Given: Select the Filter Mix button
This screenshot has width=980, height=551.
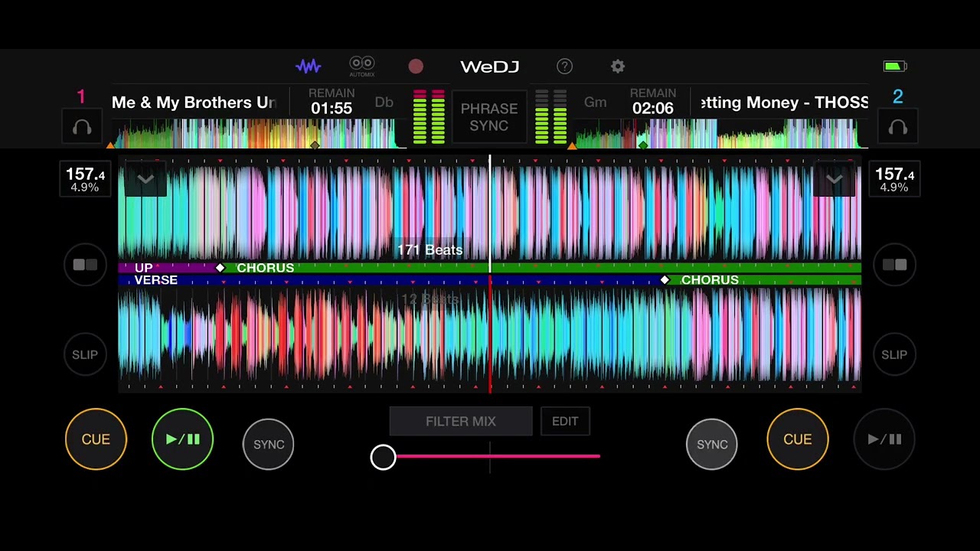Looking at the screenshot, I should [x=461, y=422].
